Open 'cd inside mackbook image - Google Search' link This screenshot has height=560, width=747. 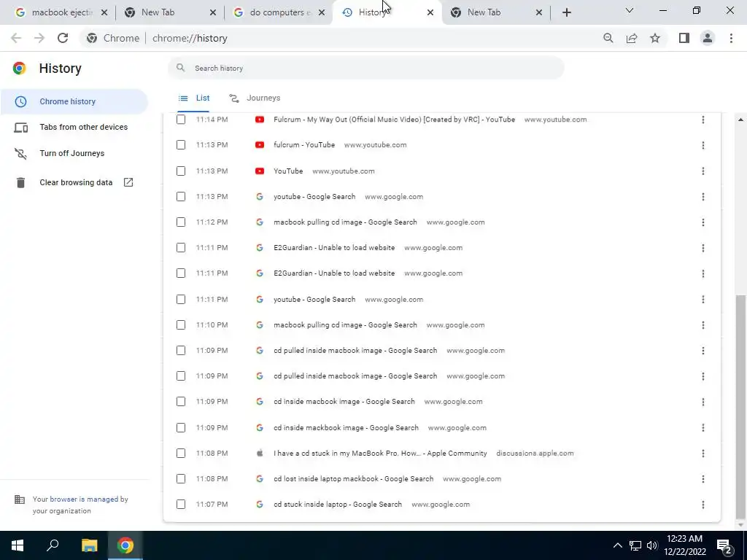346,427
